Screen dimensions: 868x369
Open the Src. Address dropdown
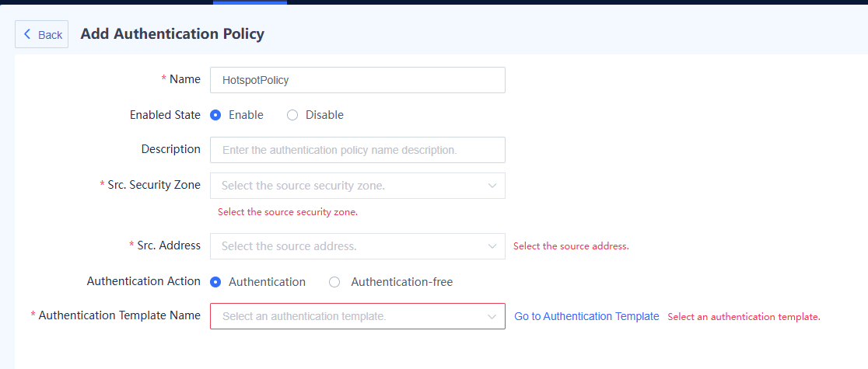pyautogui.click(x=350, y=246)
